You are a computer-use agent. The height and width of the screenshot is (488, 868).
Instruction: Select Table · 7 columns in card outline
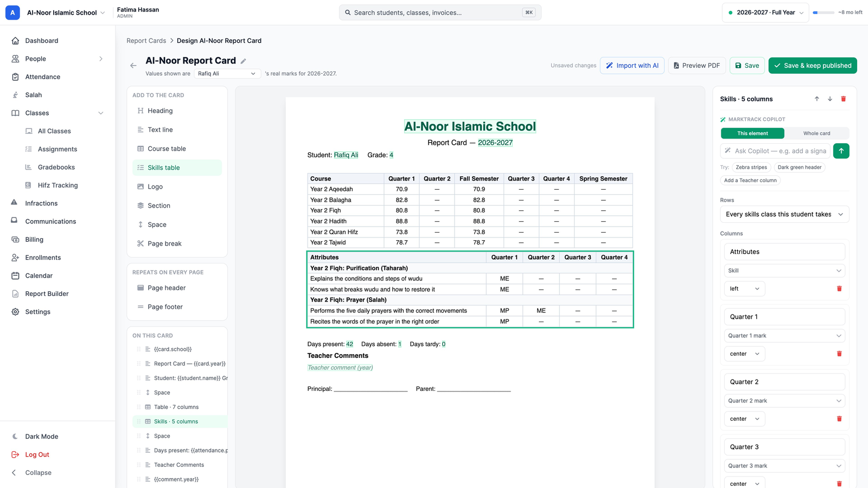180,407
